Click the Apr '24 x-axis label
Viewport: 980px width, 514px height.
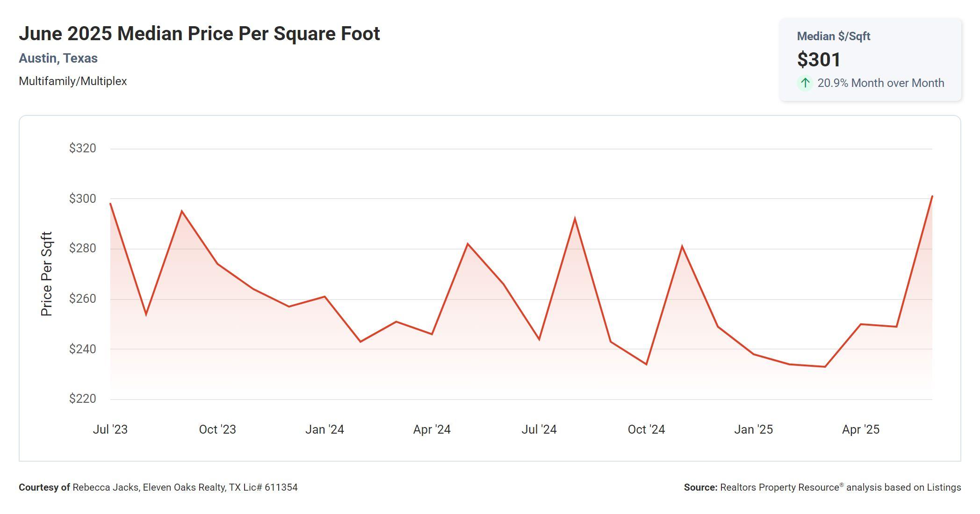point(432,429)
